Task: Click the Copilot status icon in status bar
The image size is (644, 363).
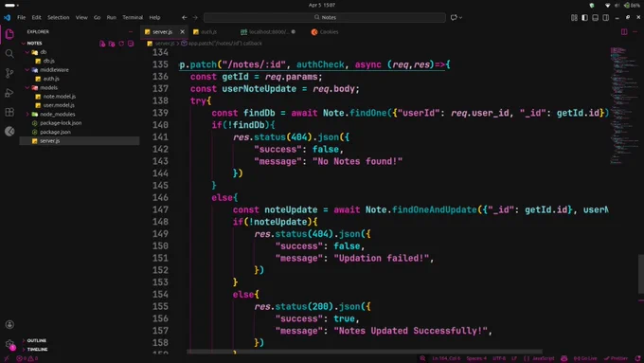Action: pyautogui.click(x=563, y=358)
